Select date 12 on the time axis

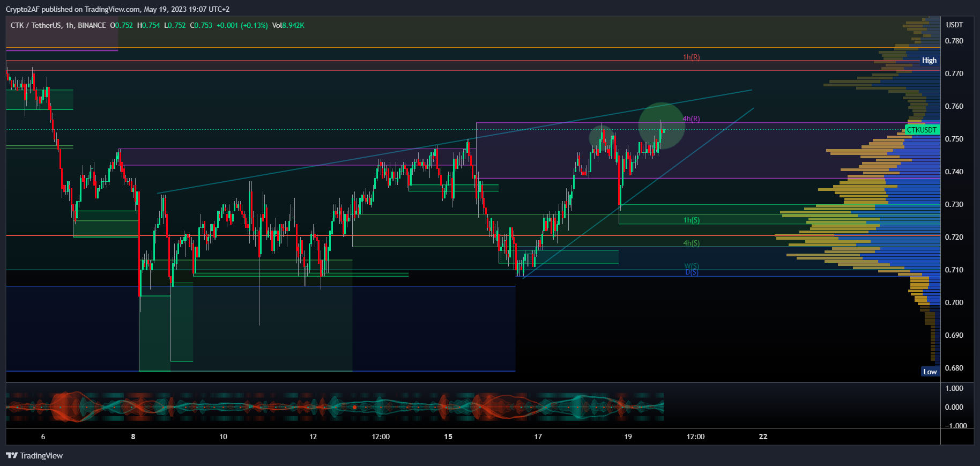pyautogui.click(x=313, y=437)
